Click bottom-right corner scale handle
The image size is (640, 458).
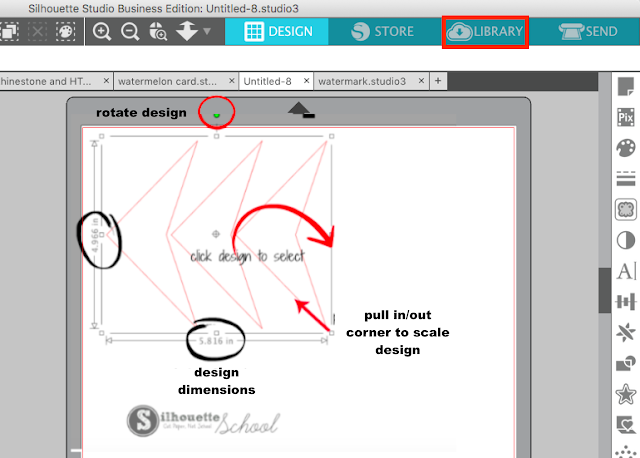[331, 333]
